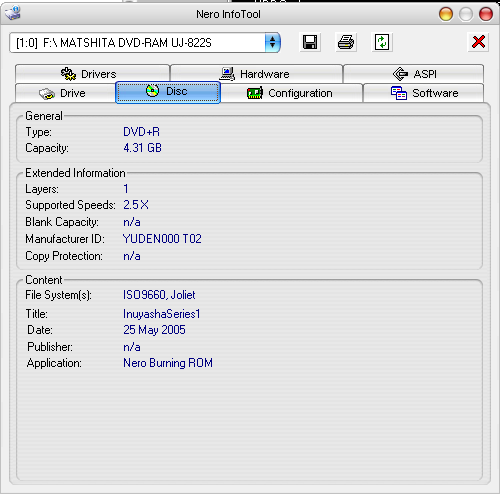Select the MATSHITA DVD-RAM UJ-822S drive combo box
Screen dimensions: 500x494
point(145,42)
